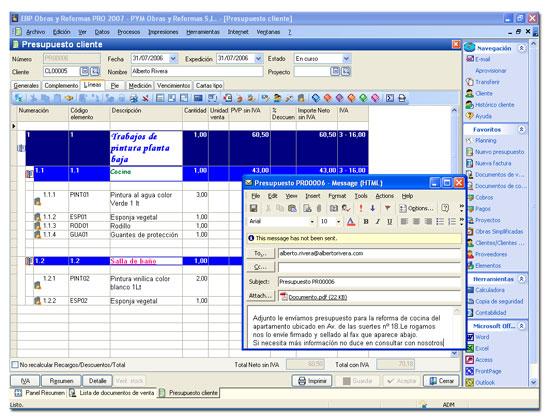The image size is (550, 419).
Task: Center the message text
Action: pyautogui.click(x=416, y=222)
